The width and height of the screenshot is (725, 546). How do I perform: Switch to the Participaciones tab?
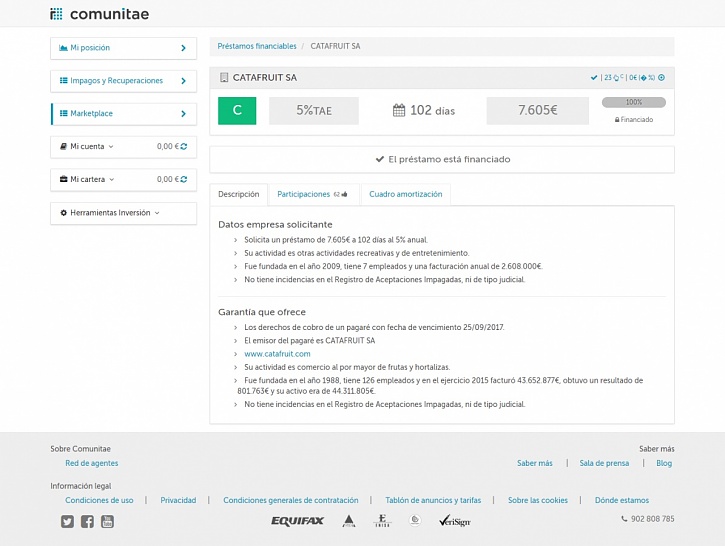[312, 194]
